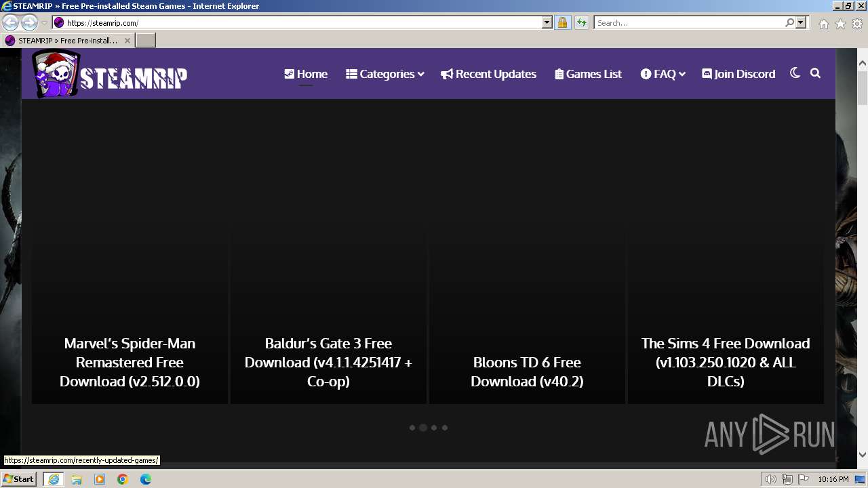Click the page scrollbar up arrow
868x488 pixels.
point(863,62)
